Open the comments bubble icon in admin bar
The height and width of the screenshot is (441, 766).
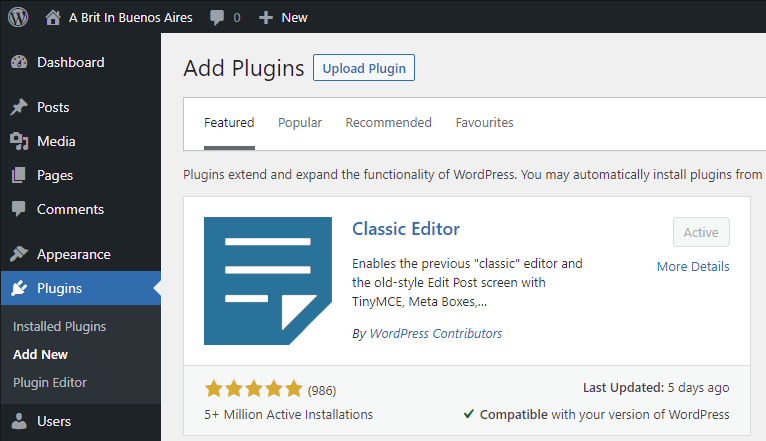217,18
